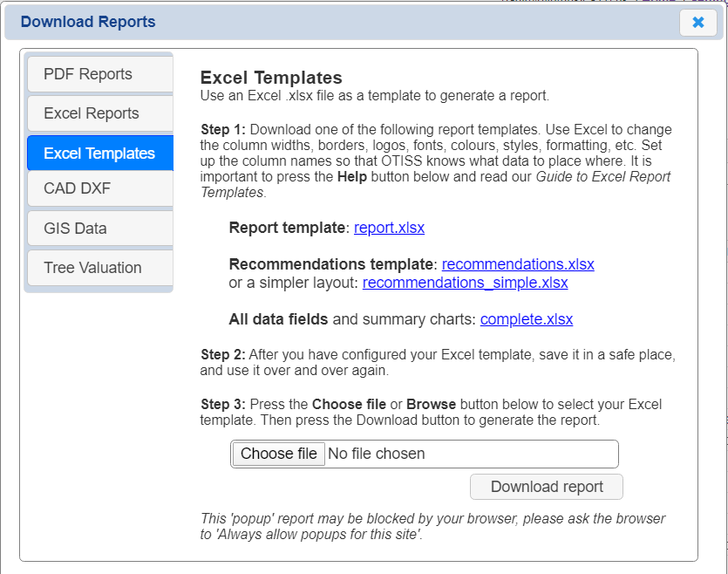The image size is (728, 574).
Task: Open the CAD DXF export options
Action: [99, 189]
